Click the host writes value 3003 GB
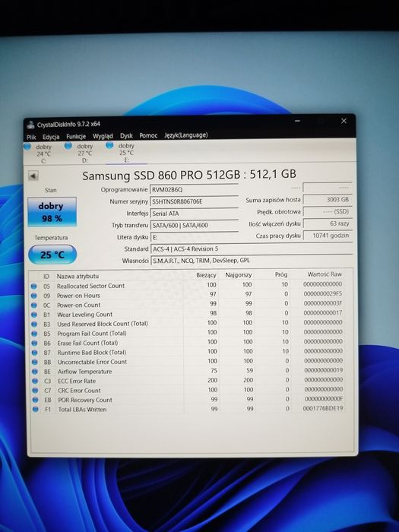Screen dimensions: 399x532 327,199
